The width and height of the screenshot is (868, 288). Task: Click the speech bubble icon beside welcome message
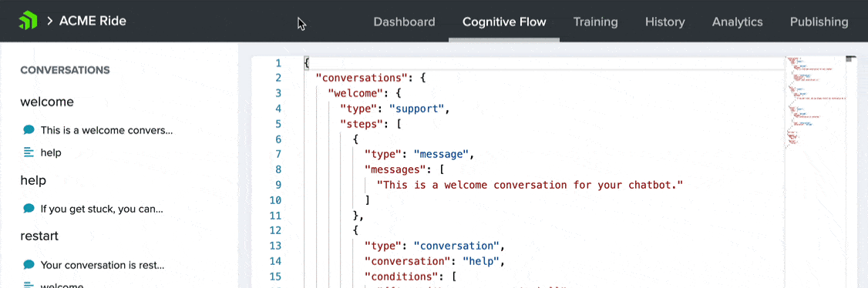[29, 130]
